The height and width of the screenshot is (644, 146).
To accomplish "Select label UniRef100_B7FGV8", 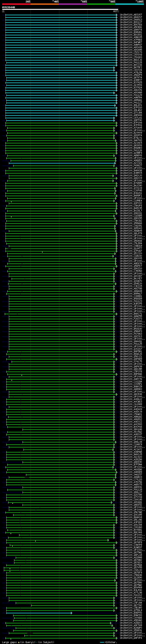I will 131,123.
